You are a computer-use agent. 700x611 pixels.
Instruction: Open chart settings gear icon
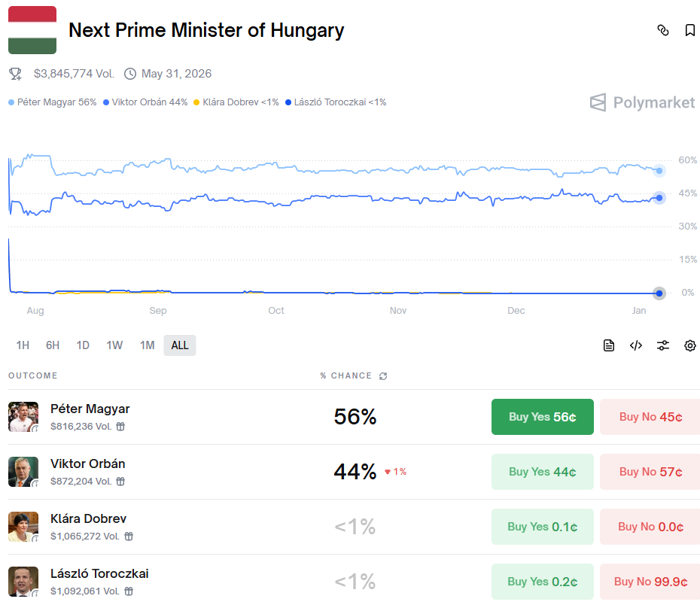coord(689,345)
